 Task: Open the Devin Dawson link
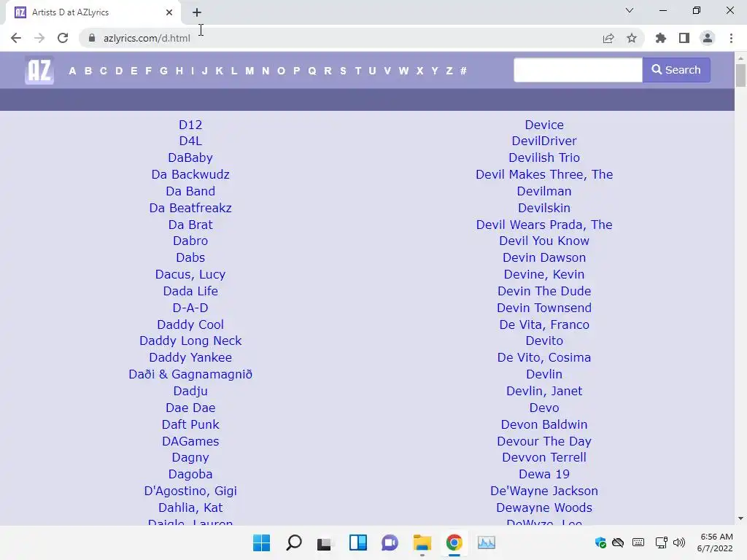pyautogui.click(x=544, y=257)
